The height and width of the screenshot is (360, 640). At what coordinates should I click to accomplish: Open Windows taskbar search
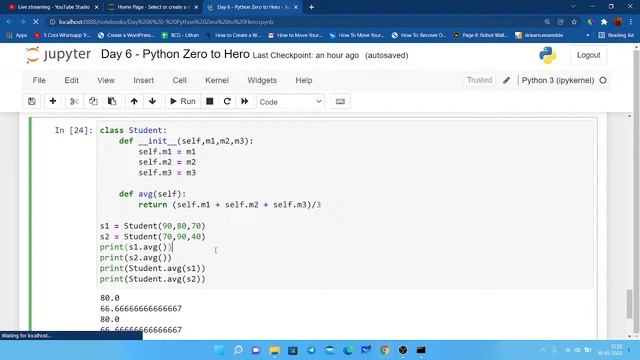tap(238, 350)
